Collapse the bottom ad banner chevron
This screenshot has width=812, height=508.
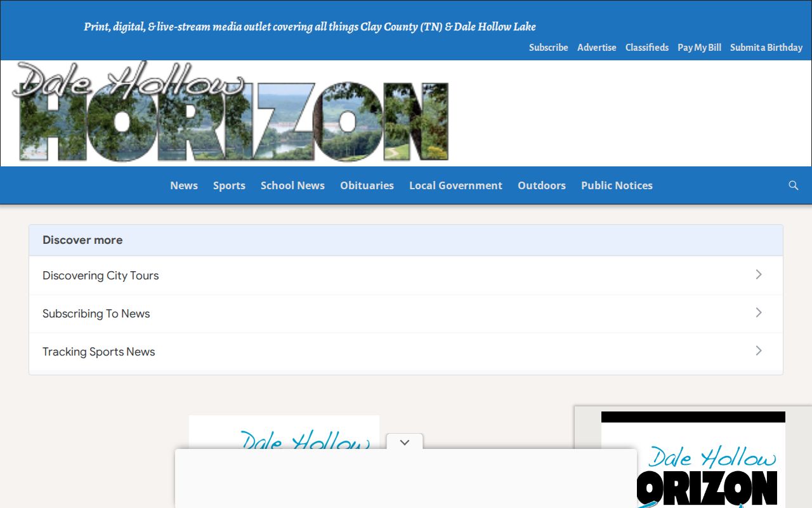click(x=405, y=442)
